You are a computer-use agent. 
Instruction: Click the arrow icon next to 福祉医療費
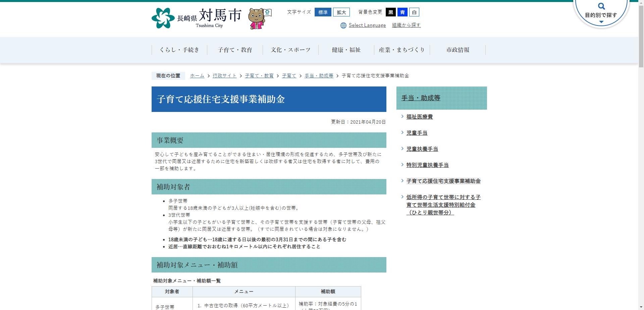402,116
